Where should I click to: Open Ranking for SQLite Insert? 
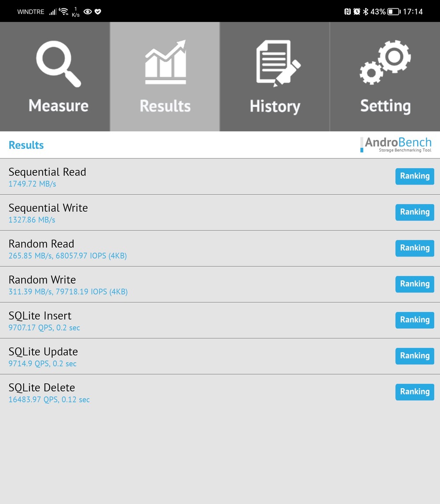[414, 320]
